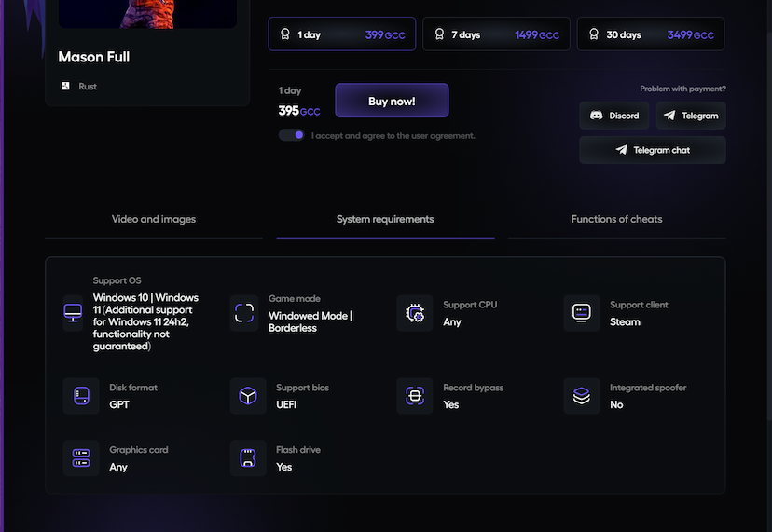Open the Video and images tab
The height and width of the screenshot is (532, 772).
154,220
